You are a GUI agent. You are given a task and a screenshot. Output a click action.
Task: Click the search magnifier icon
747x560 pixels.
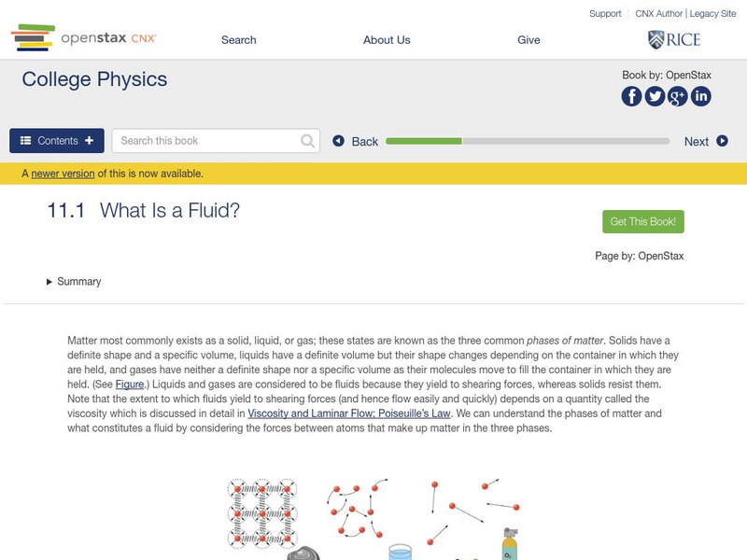tap(308, 141)
